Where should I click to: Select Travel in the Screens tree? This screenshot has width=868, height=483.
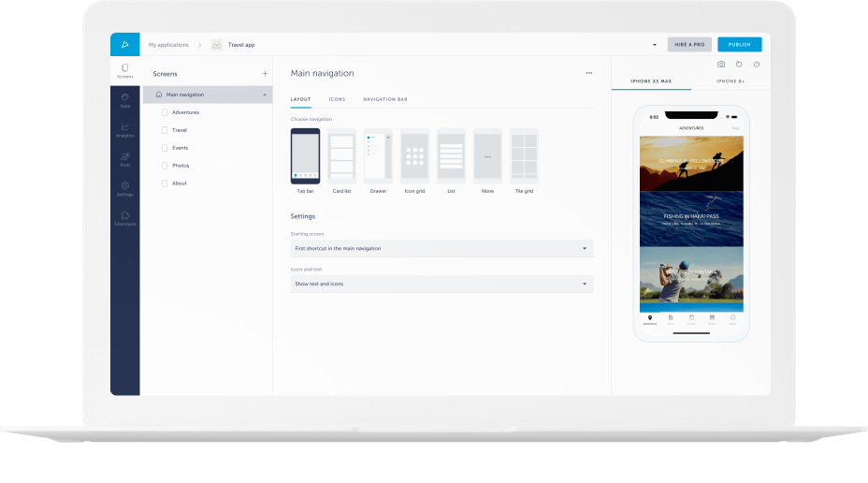coord(180,130)
